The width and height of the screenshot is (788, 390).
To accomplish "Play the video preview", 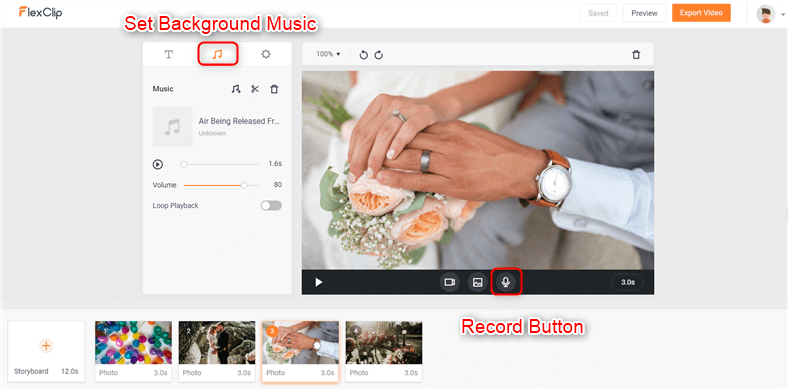I will 319,282.
